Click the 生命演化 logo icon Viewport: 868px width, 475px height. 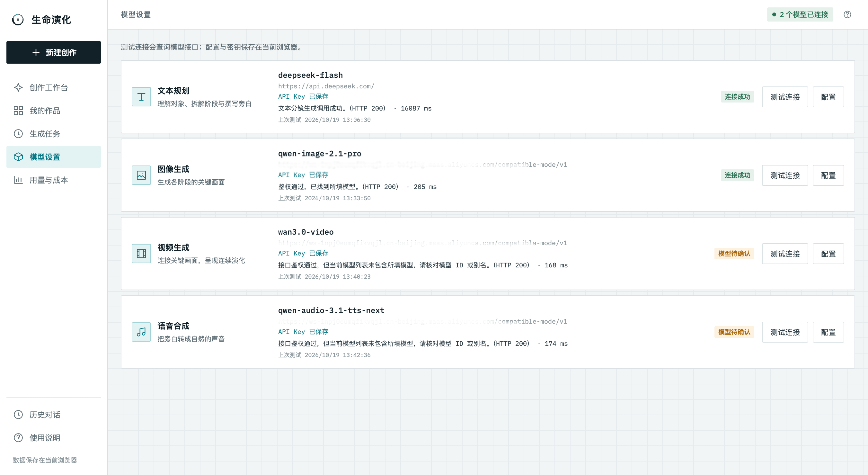[x=18, y=20]
